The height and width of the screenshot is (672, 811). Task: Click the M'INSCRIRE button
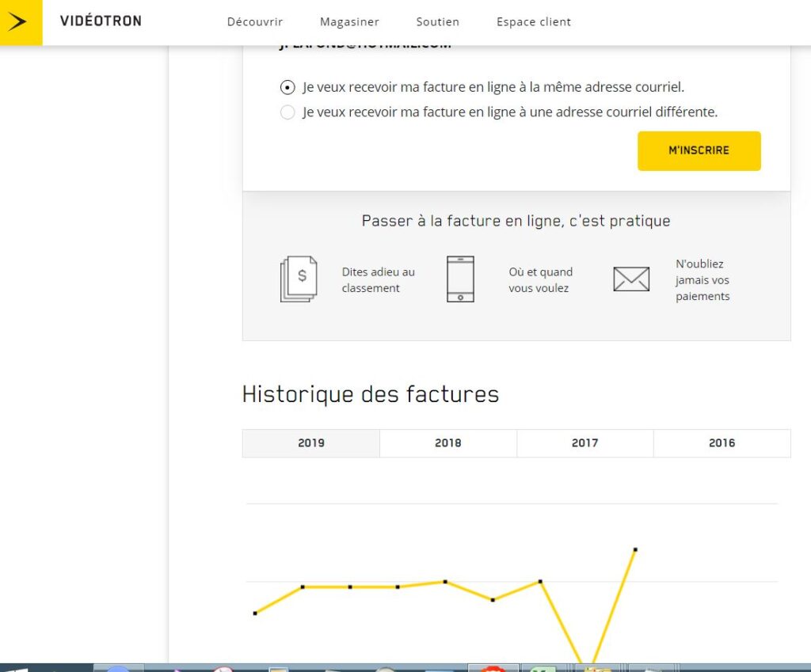click(699, 150)
